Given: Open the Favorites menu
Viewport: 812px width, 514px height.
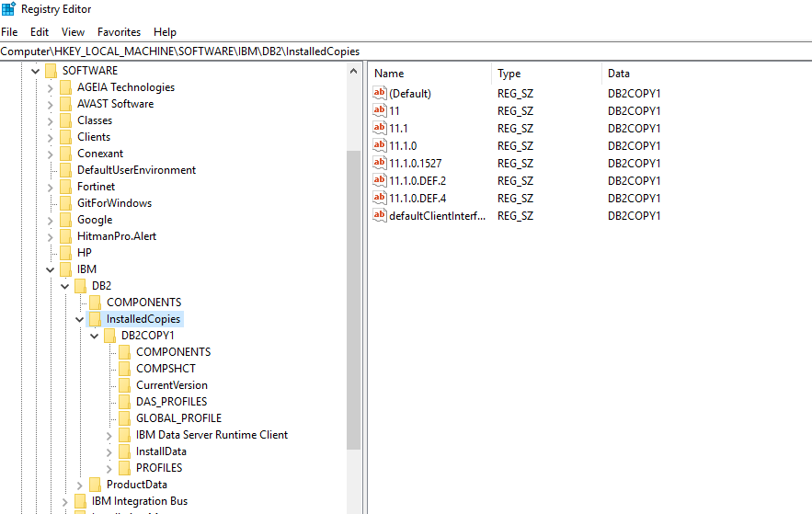Looking at the screenshot, I should (120, 32).
